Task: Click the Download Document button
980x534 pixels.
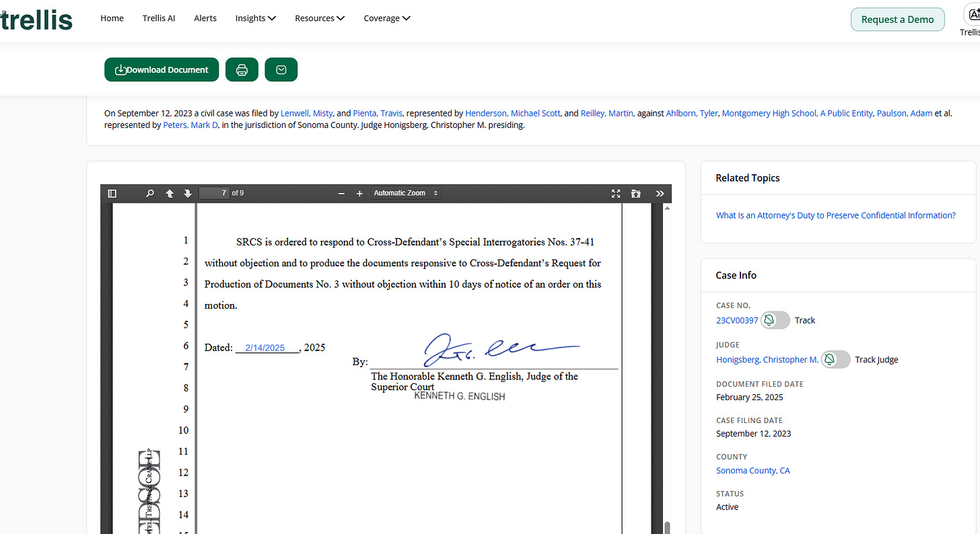Action: 162,70
